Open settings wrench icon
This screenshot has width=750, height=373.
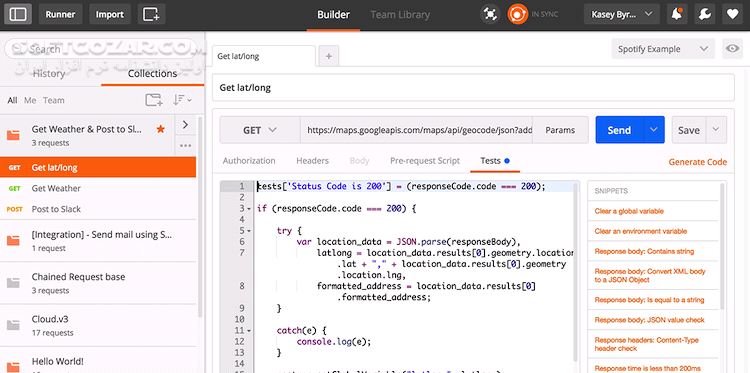coord(705,14)
